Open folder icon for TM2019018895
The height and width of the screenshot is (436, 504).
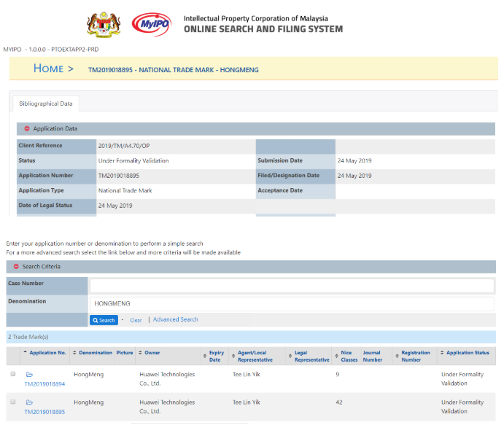[x=29, y=402]
